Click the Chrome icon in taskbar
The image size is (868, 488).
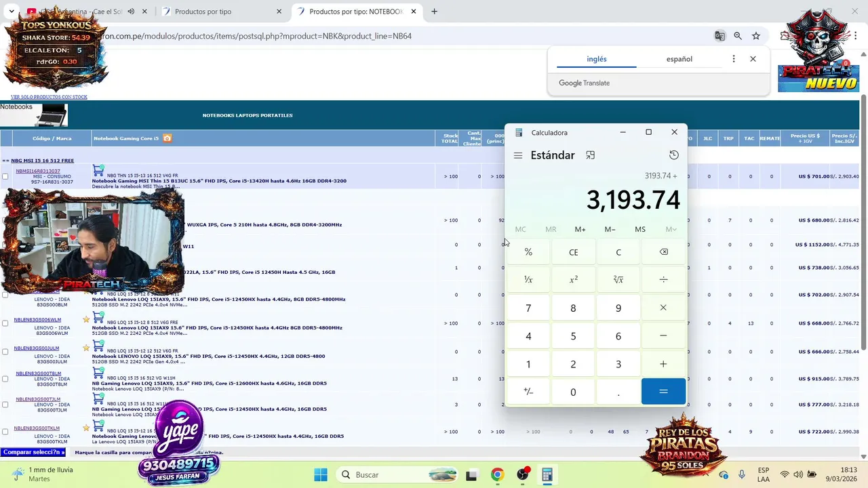coord(497,474)
